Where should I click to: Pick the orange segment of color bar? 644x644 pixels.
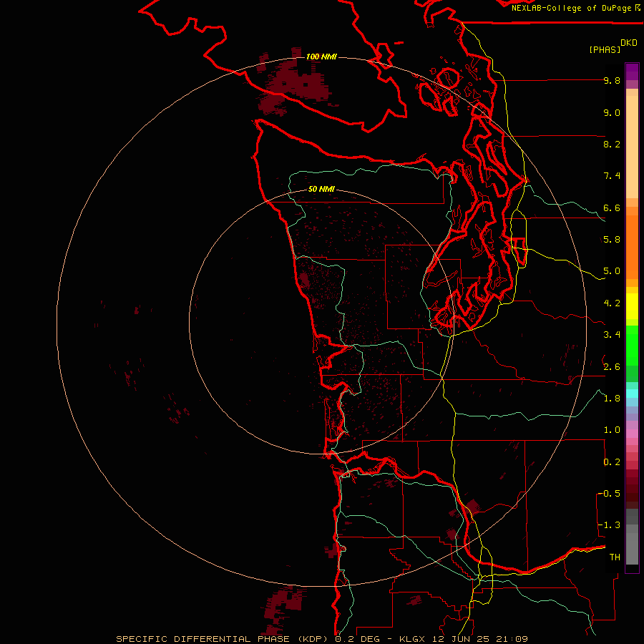coord(632,246)
